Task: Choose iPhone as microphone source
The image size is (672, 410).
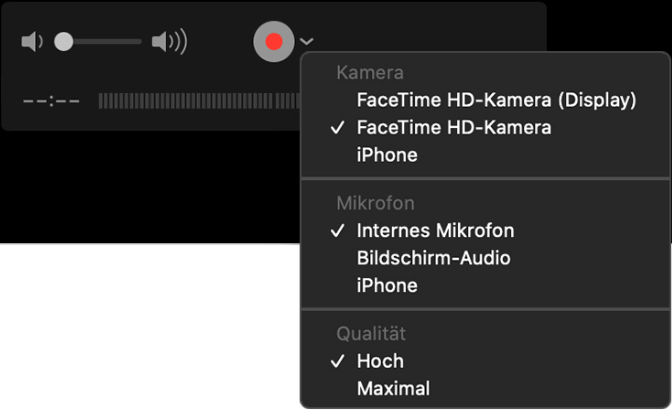Action: click(x=387, y=285)
